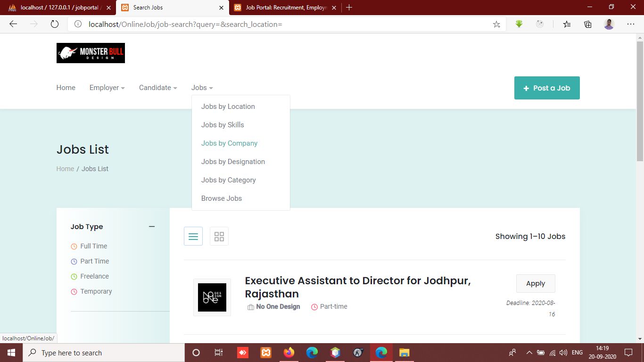The height and width of the screenshot is (362, 644).
Task: Open Settings and more menu
Action: [631, 24]
